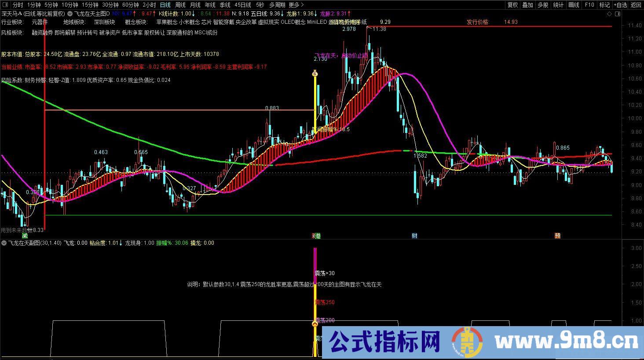Click the 返回 back button
The width and height of the screenshot is (644, 360).
[x=636, y=5]
